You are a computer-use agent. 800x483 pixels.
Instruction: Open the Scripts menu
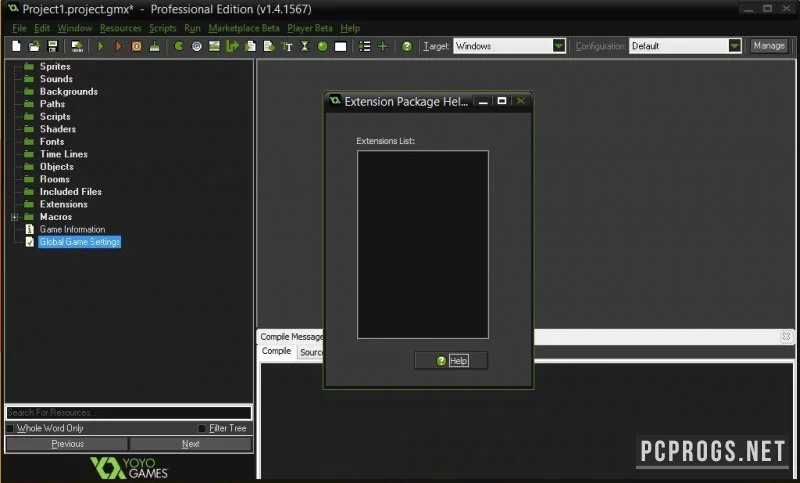[162, 28]
